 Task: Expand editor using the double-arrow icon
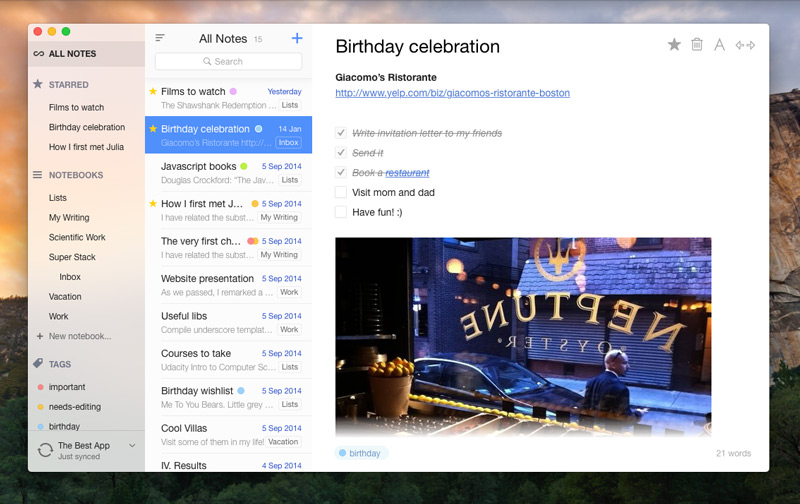[744, 45]
